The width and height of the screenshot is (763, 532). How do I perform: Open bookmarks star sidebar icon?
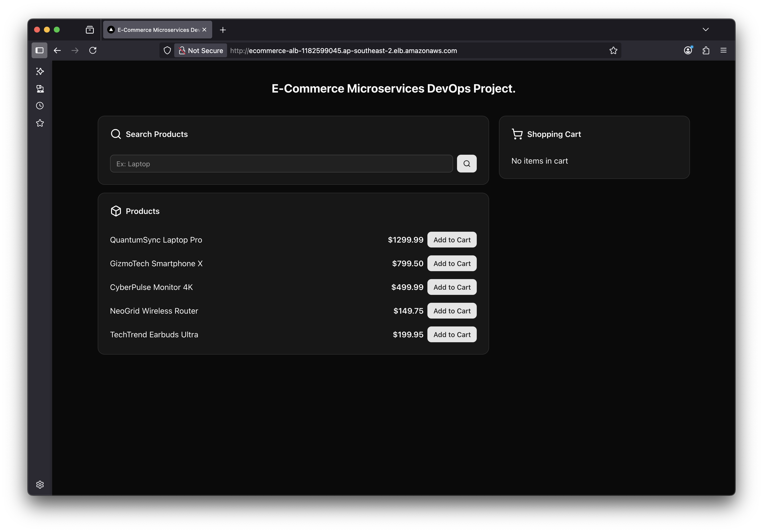40,123
